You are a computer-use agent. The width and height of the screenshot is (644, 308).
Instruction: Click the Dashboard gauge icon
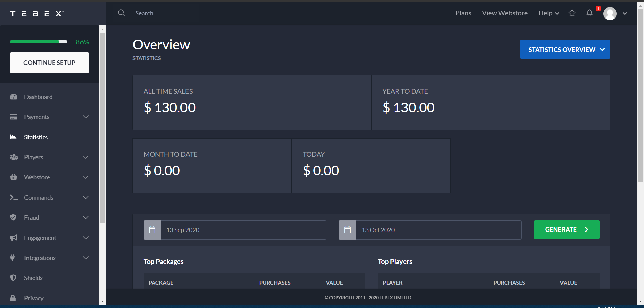pyautogui.click(x=14, y=97)
